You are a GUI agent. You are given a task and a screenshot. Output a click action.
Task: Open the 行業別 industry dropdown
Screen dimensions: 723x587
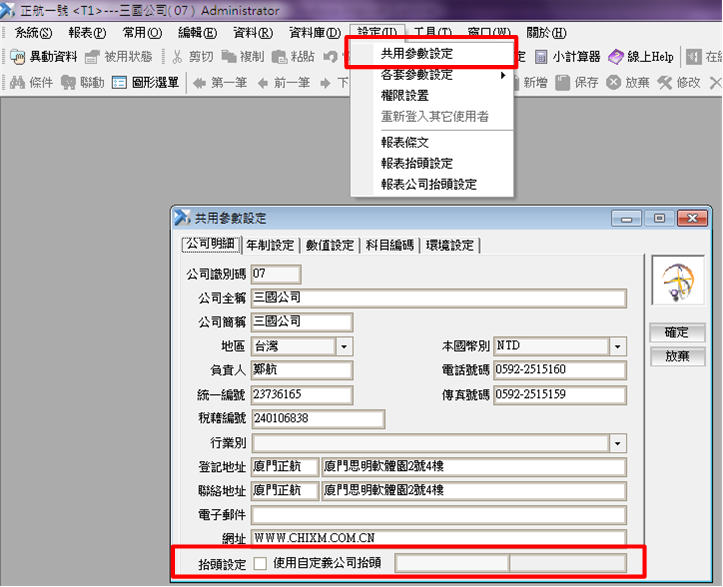[x=618, y=443]
